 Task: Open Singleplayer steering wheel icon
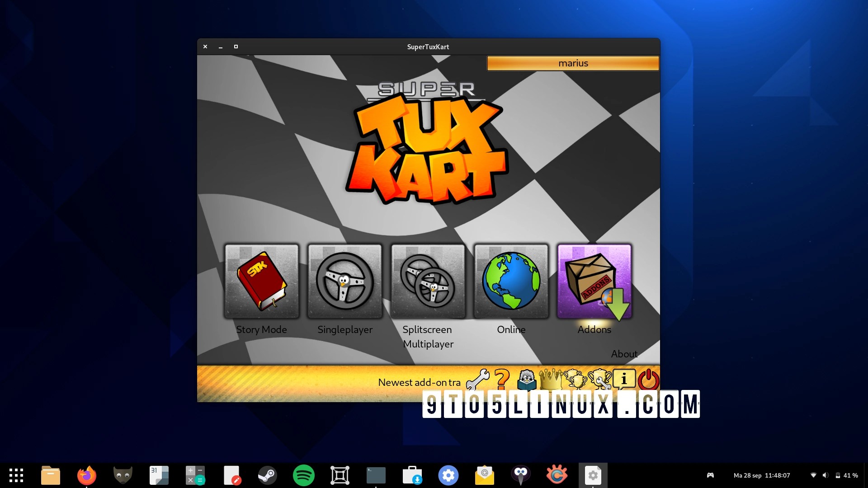pos(345,281)
